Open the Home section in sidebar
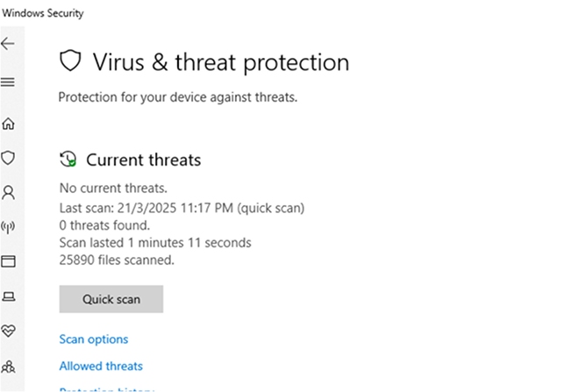The width and height of the screenshot is (571, 392). pos(9,124)
